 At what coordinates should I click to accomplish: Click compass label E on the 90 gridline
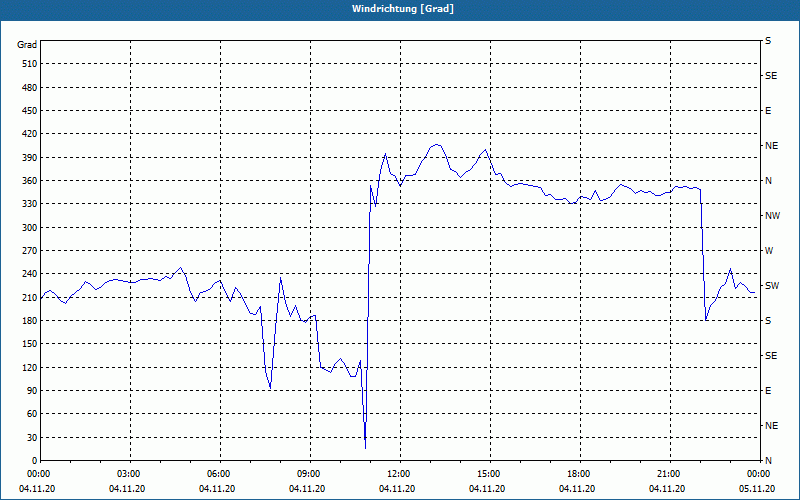[x=768, y=391]
